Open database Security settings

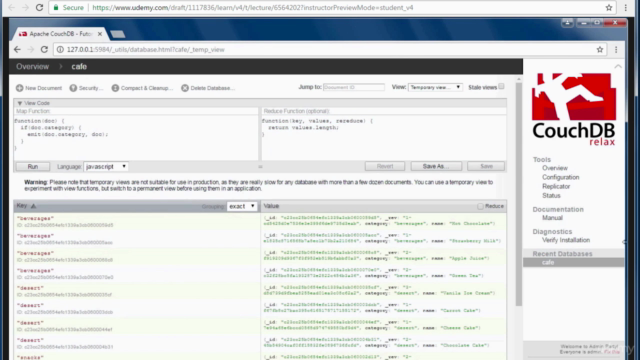86,88
